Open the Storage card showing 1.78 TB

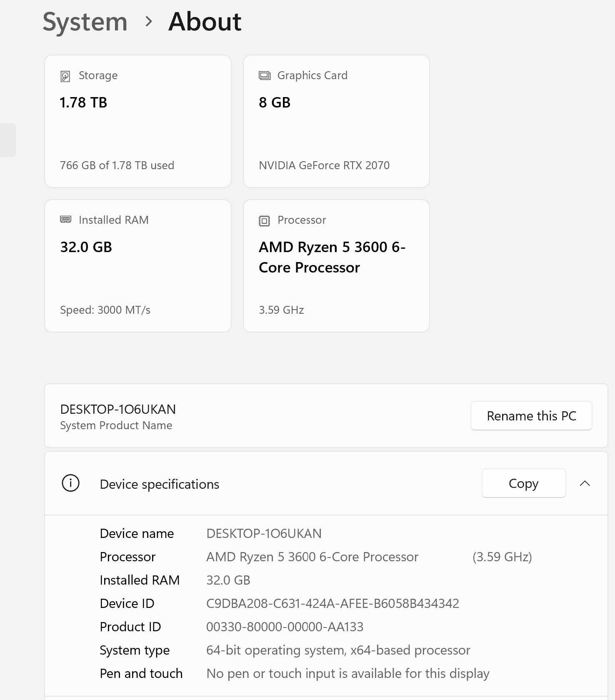click(138, 121)
